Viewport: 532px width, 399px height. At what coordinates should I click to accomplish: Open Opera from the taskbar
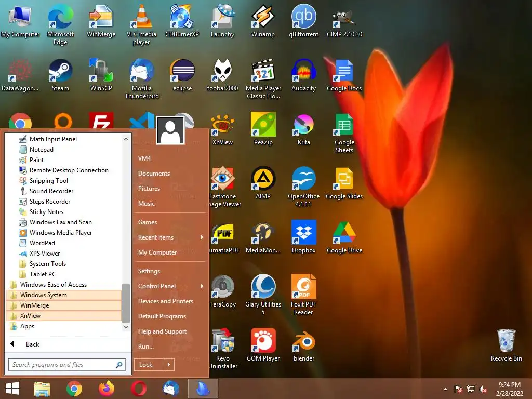click(139, 389)
